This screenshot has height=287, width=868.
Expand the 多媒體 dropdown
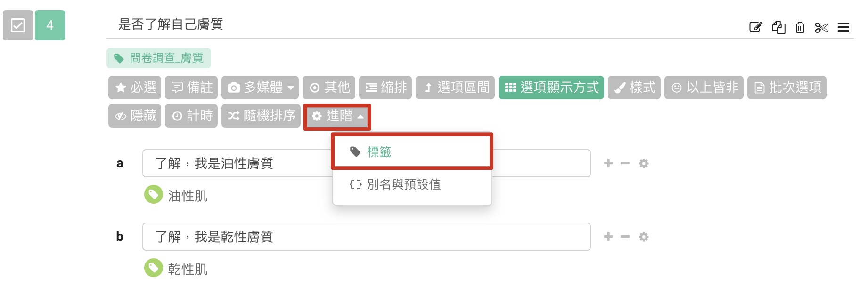click(260, 88)
